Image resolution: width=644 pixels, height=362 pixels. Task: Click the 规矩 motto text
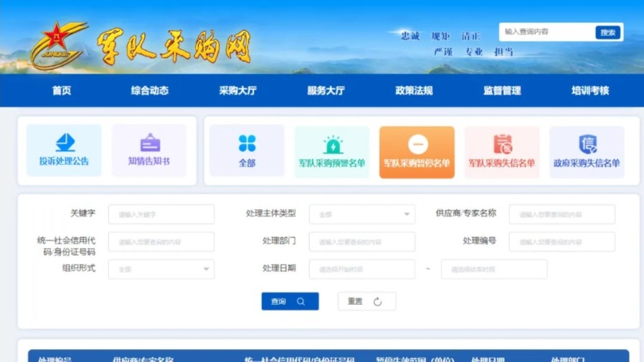pyautogui.click(x=441, y=36)
